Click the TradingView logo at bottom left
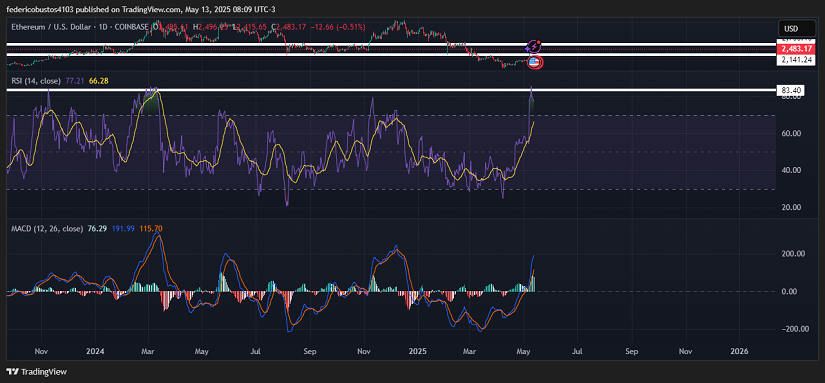The image size is (825, 383). pyautogui.click(x=37, y=371)
